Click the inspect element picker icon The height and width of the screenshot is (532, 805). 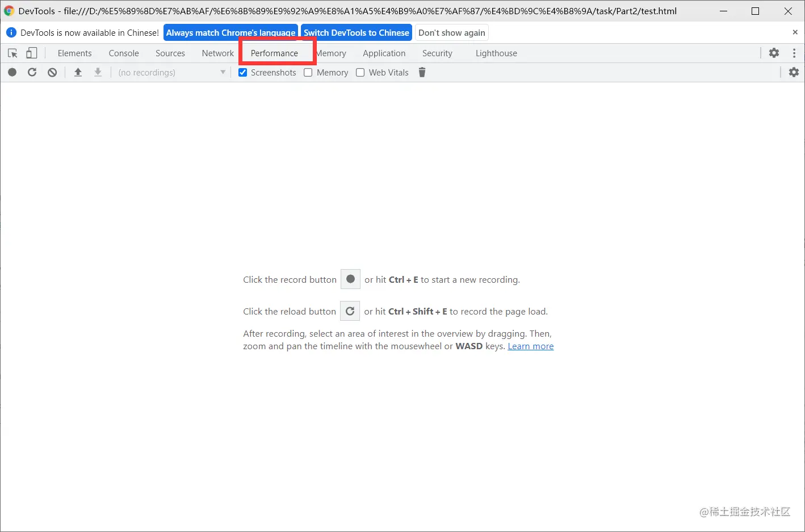point(12,53)
